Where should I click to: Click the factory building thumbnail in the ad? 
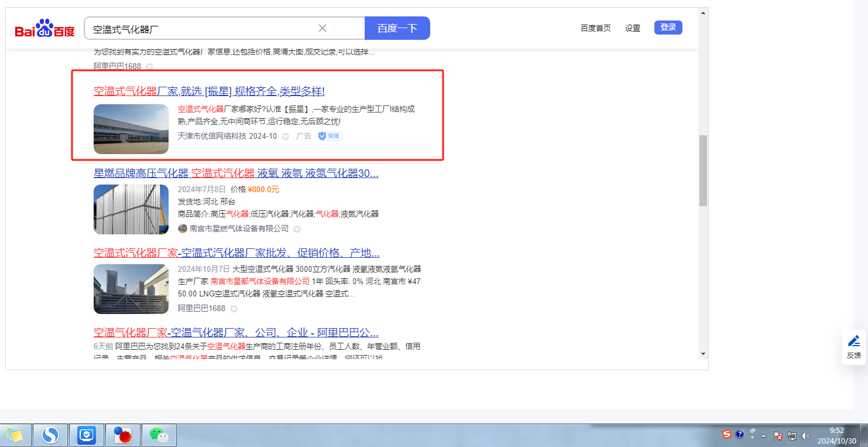click(x=131, y=129)
